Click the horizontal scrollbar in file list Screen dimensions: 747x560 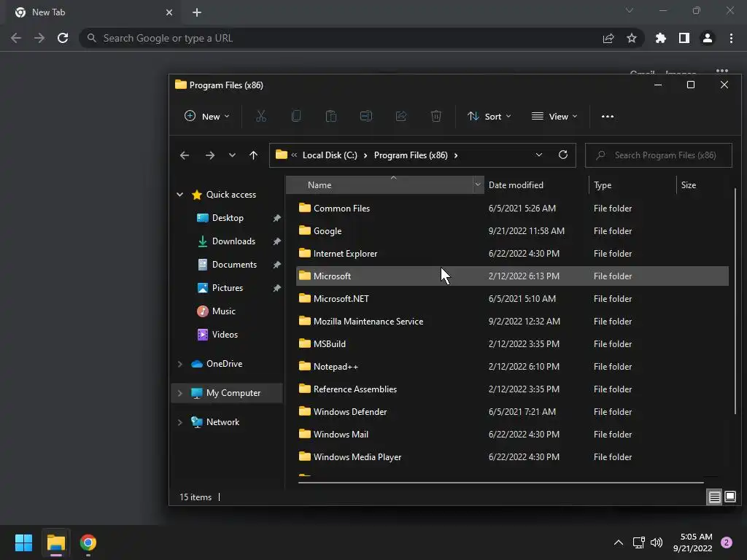point(500,483)
